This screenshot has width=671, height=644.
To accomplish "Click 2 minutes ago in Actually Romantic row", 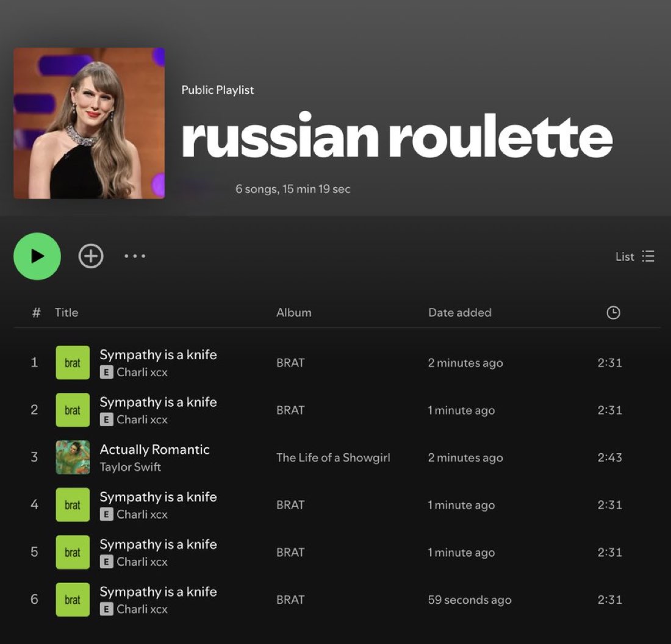I will click(465, 458).
